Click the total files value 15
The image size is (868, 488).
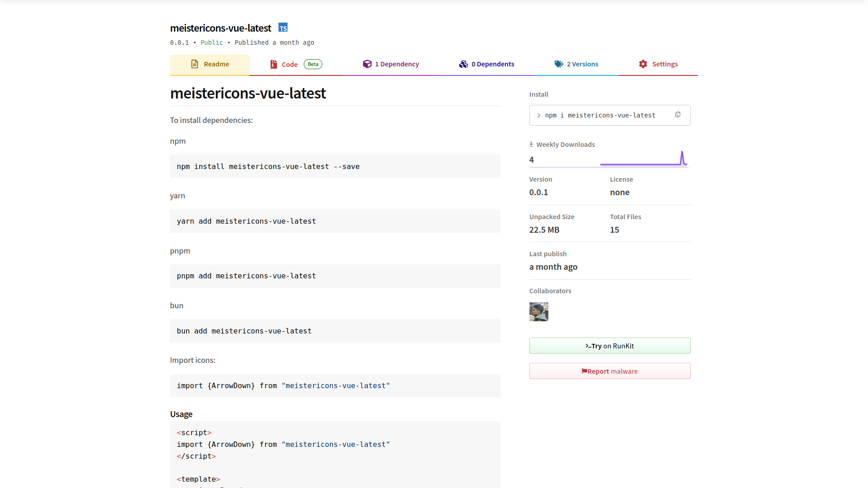tap(614, 230)
